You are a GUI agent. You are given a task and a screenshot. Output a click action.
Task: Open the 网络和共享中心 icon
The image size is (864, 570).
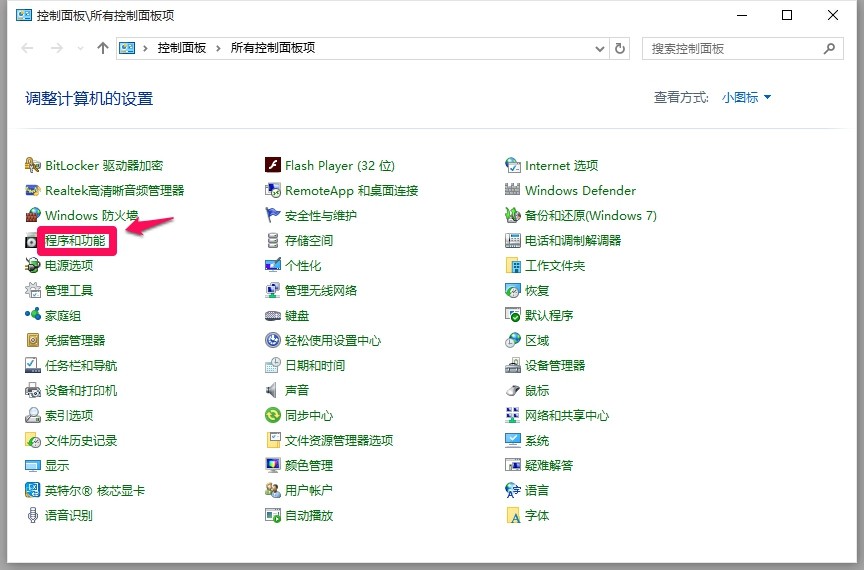[x=512, y=415]
